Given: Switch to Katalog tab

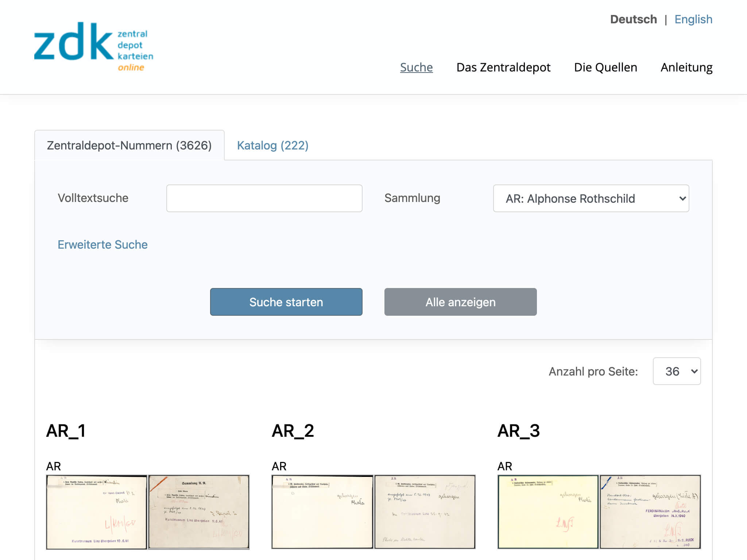Looking at the screenshot, I should (272, 145).
